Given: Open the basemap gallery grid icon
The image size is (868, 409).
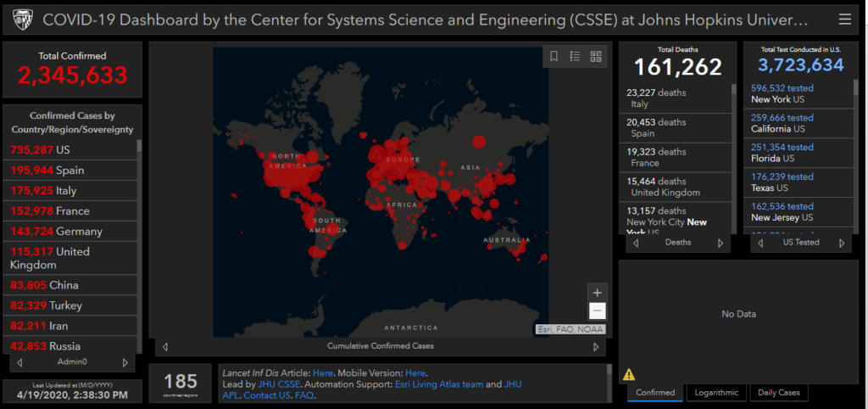Looking at the screenshot, I should [x=596, y=56].
